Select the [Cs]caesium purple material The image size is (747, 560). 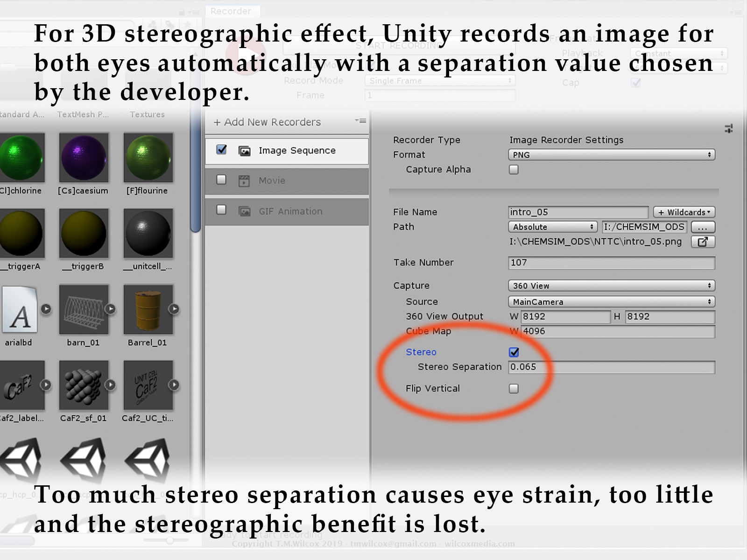(x=84, y=157)
